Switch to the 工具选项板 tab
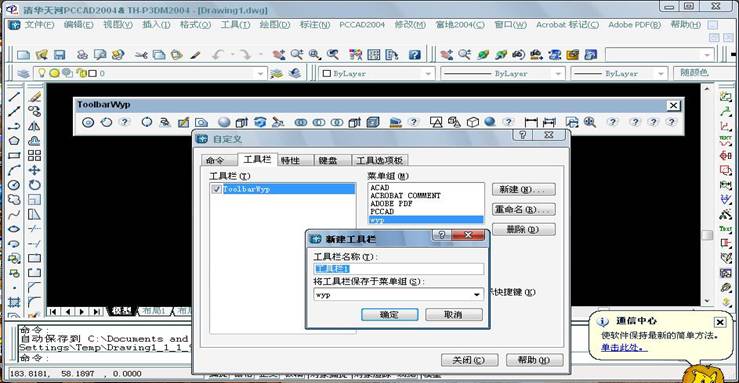 pyautogui.click(x=379, y=160)
